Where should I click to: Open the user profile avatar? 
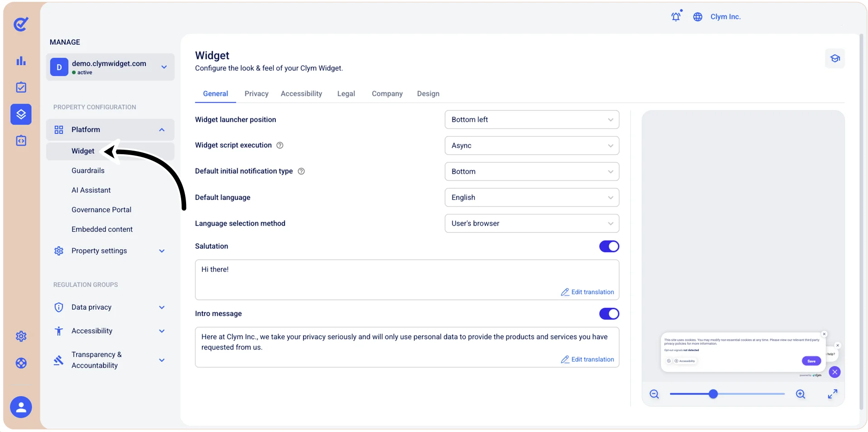[21, 407]
